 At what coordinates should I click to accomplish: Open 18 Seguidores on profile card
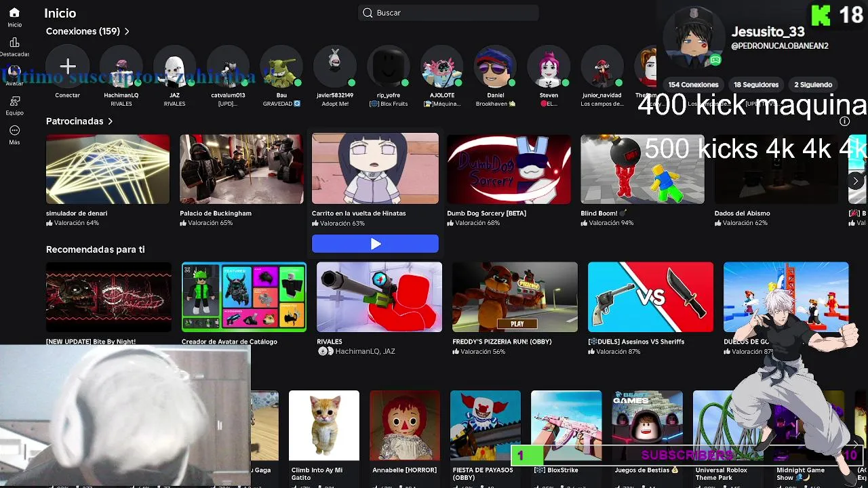[x=756, y=85]
